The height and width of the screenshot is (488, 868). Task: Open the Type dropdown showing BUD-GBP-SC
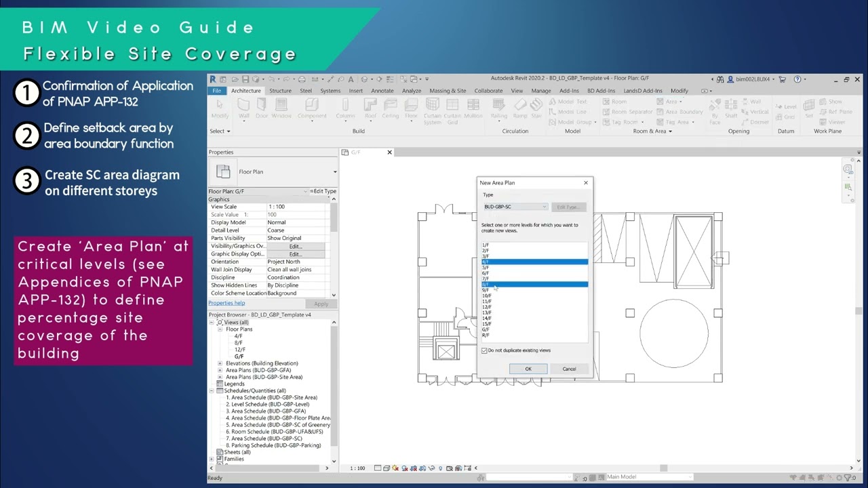515,207
